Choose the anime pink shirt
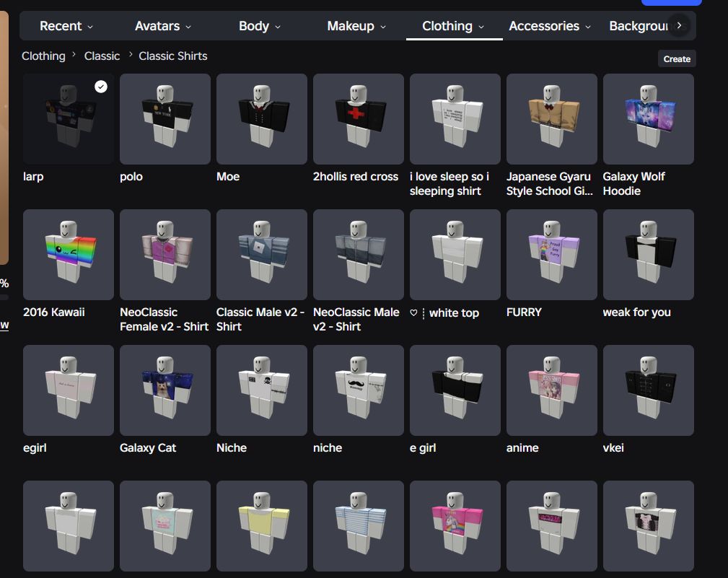This screenshot has width=728, height=578. 551,390
